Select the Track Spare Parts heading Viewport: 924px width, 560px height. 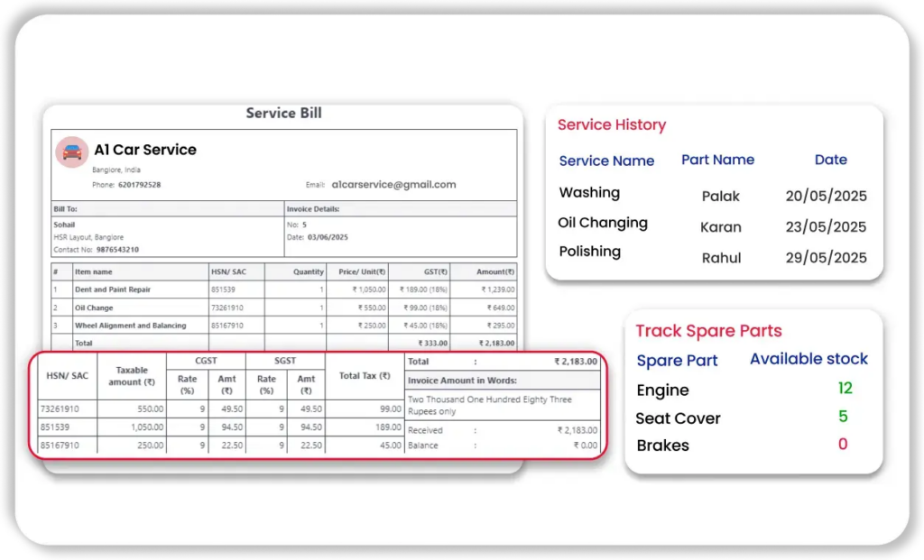coord(708,331)
